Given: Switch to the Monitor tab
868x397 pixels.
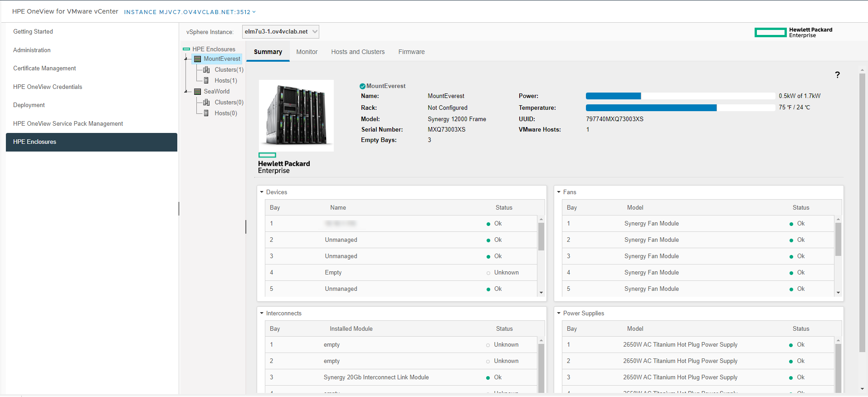Looking at the screenshot, I should (x=307, y=52).
